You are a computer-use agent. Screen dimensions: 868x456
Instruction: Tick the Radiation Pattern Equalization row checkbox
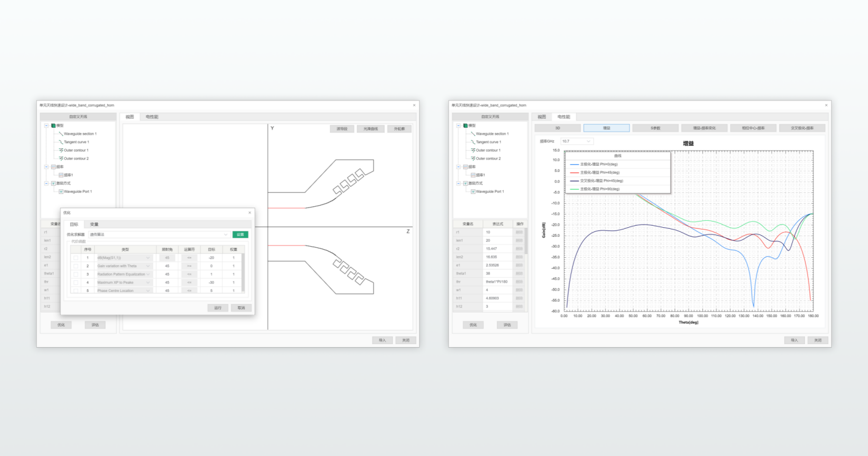(76, 274)
